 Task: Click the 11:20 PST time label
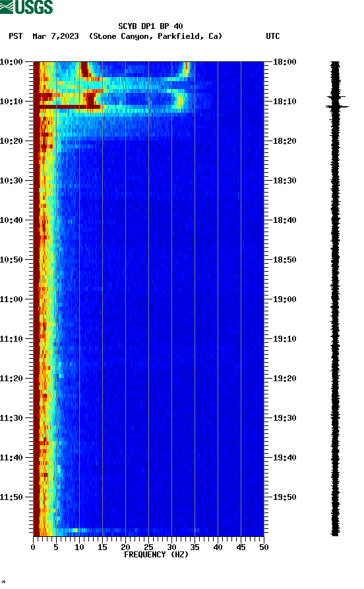click(11, 379)
